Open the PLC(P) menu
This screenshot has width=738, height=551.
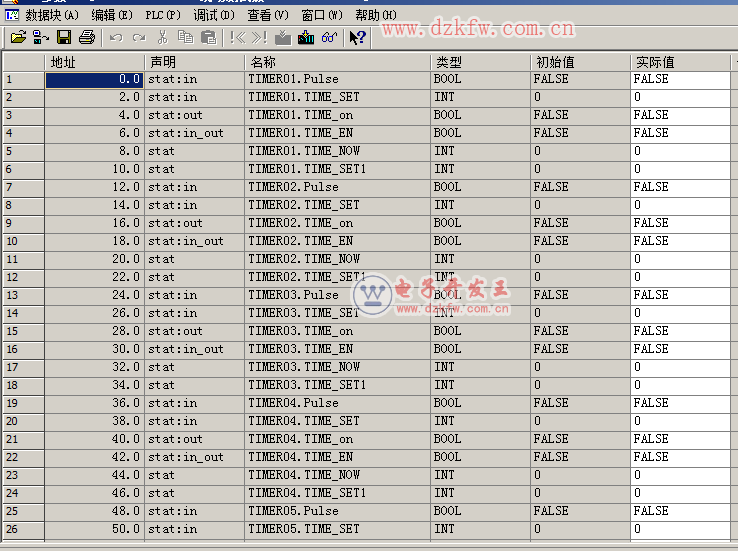[x=162, y=15]
